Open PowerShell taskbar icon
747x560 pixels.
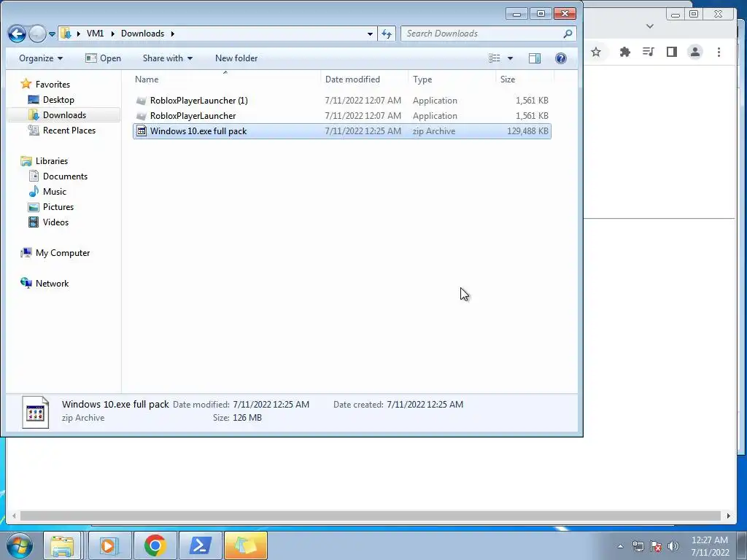point(200,545)
